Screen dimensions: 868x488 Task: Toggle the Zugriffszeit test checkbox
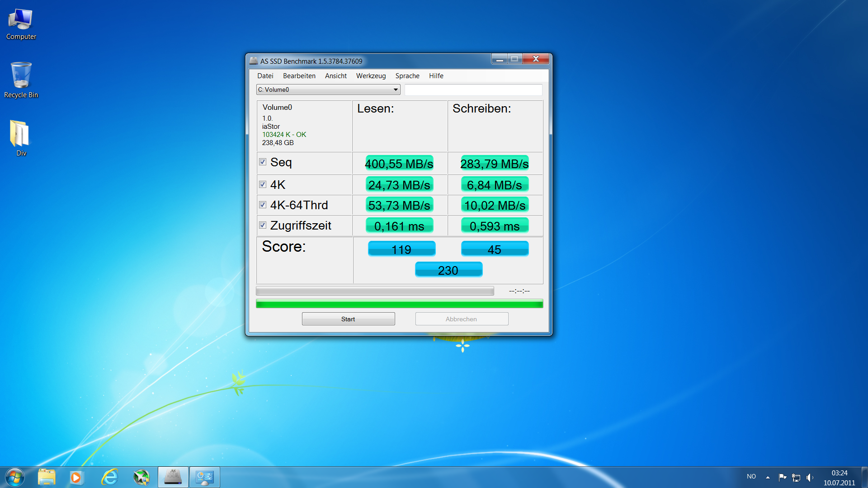(x=263, y=225)
